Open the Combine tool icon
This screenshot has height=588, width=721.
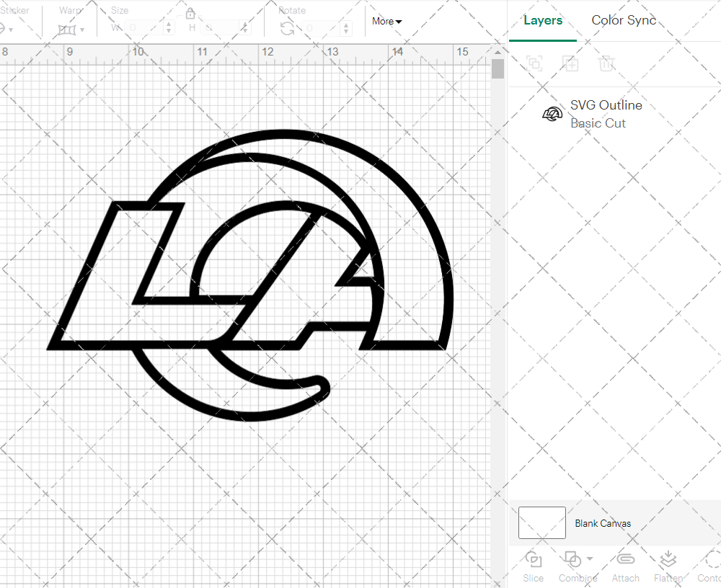point(572,559)
